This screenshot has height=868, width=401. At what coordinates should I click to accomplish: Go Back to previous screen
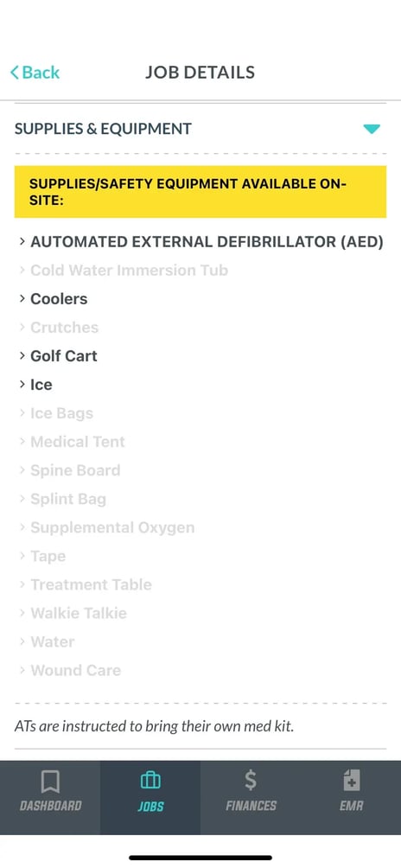pyautogui.click(x=35, y=72)
